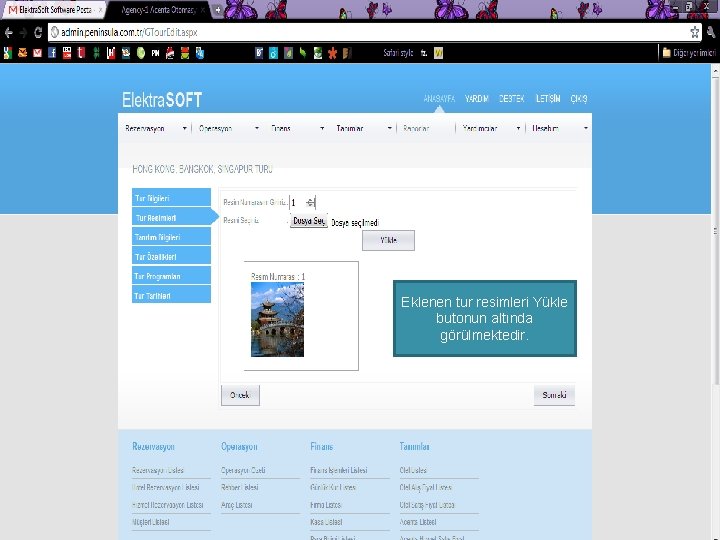
Task: Open Otel Alış Fiyat Listesi footer link
Action: coord(426,488)
